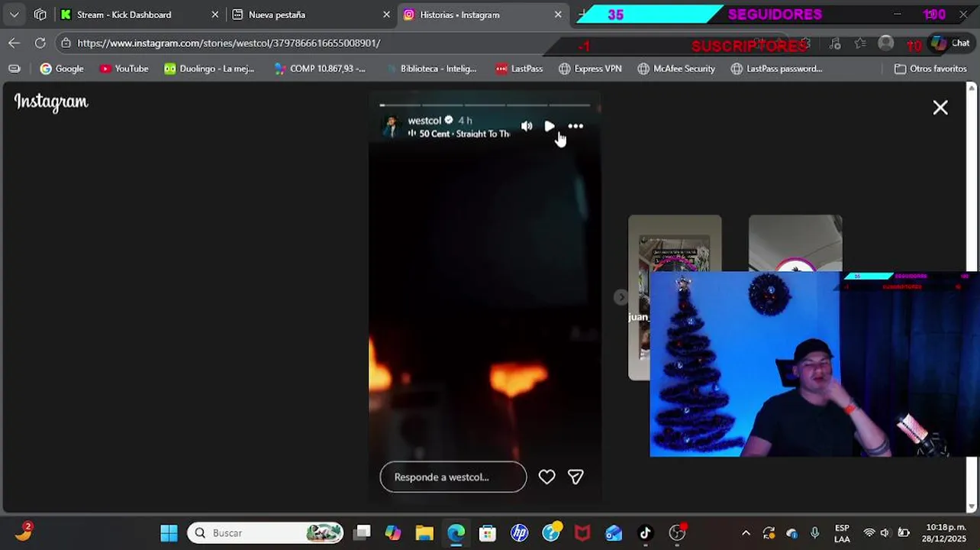The height and width of the screenshot is (550, 980).
Task: Open TikTok from the taskbar
Action: point(645,532)
